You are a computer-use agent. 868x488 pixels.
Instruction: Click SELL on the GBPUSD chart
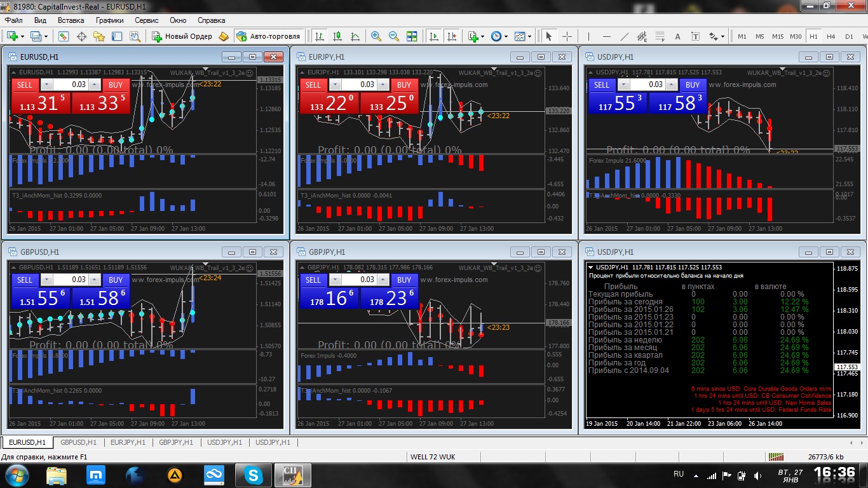25,280
